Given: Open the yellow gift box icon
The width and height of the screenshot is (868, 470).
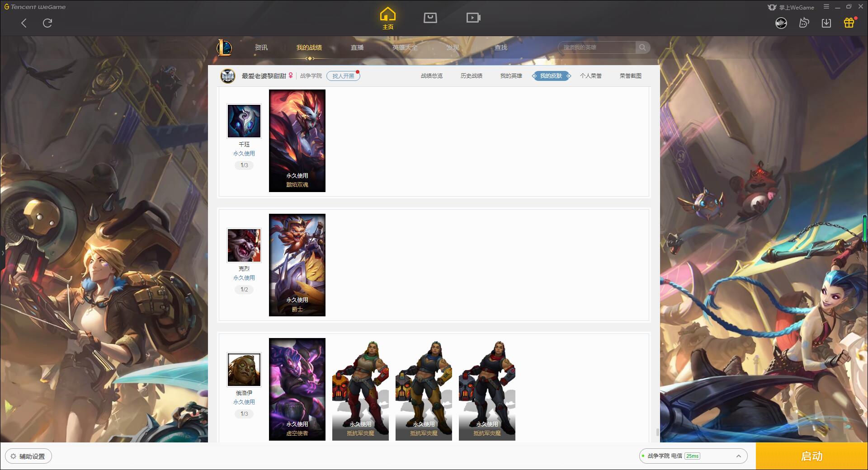Looking at the screenshot, I should [849, 23].
